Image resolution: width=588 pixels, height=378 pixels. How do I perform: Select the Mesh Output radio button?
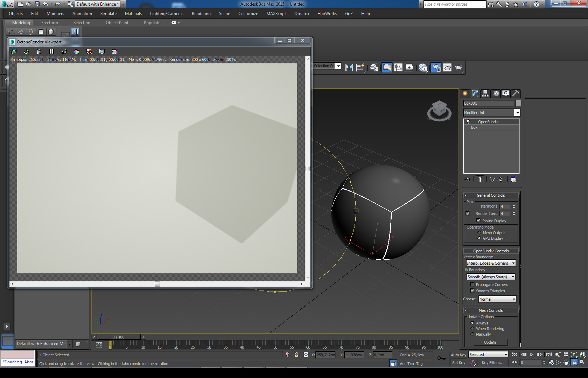click(479, 233)
